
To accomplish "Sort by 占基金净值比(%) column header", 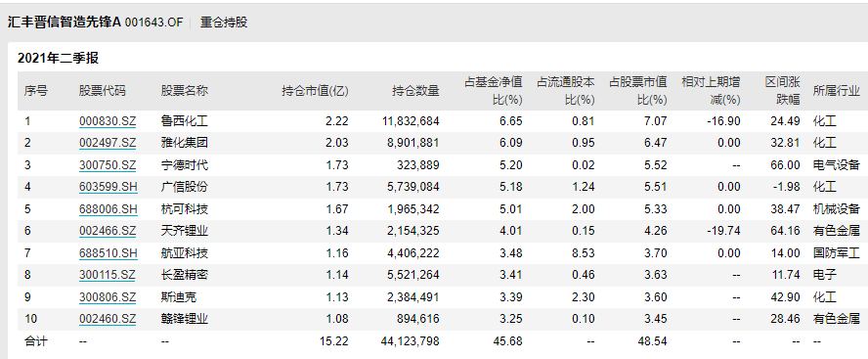I will (x=494, y=91).
